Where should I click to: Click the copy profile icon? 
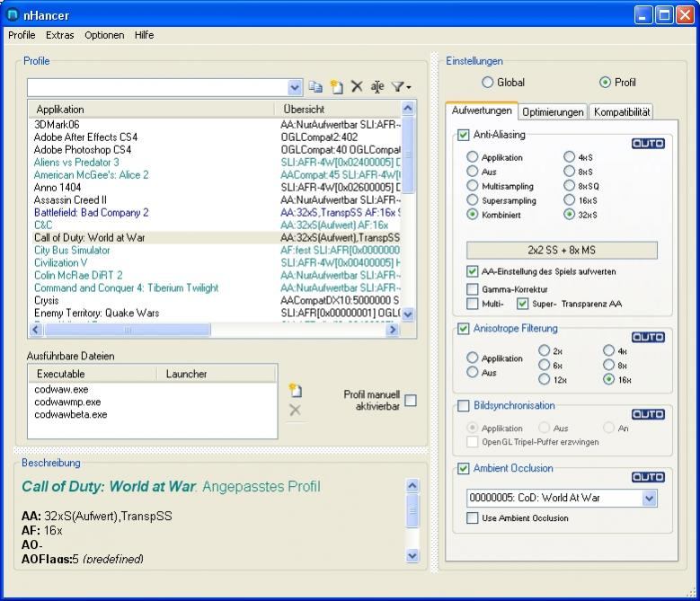315,86
